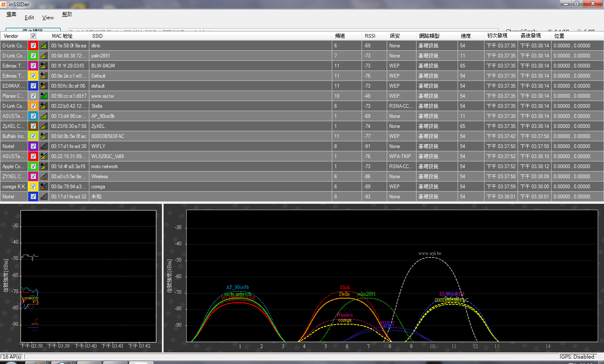Click MAC address 00:17:d1:fe:ed:30
This screenshot has width=604, height=364.
pyautogui.click(x=69, y=146)
